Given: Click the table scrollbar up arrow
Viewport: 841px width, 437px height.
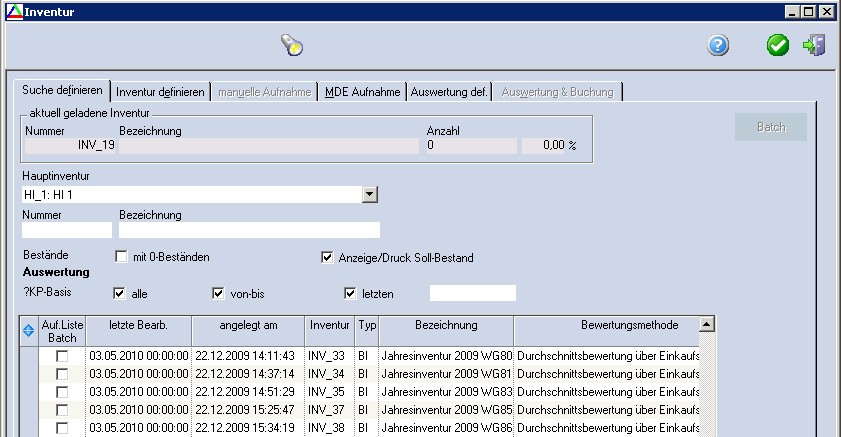Looking at the screenshot, I should 707,324.
